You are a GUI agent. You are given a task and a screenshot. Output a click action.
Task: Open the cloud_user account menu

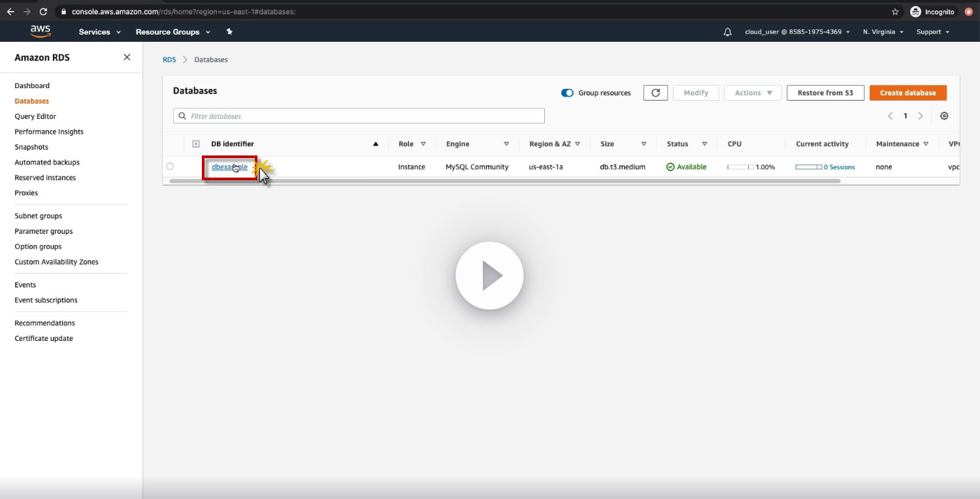tap(798, 32)
